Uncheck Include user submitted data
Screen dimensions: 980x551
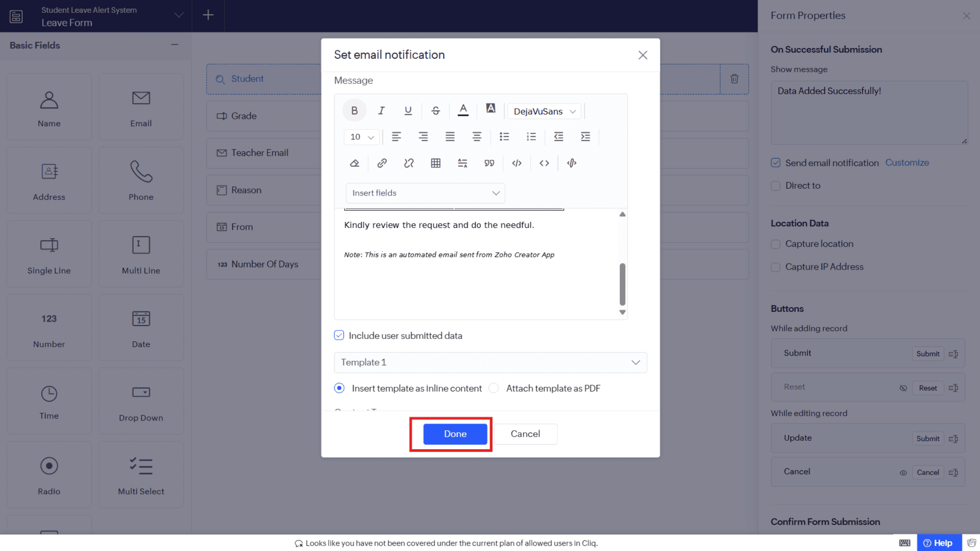click(339, 335)
